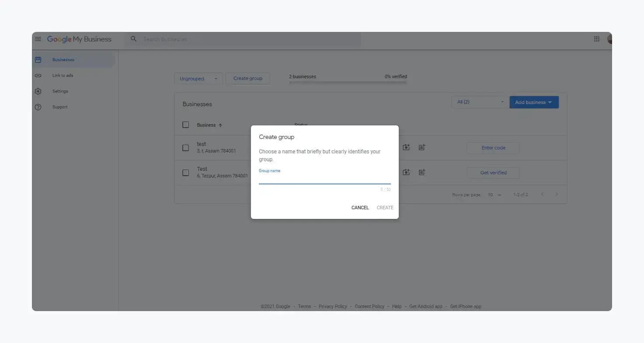Select Link to ads in sidebar
This screenshot has height=343, width=644.
click(x=63, y=76)
